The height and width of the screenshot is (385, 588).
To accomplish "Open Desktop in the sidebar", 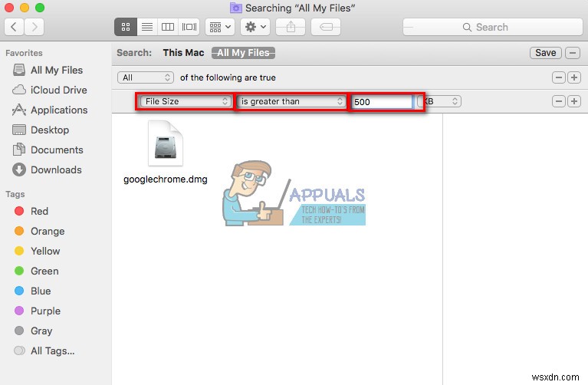I will tap(41, 130).
